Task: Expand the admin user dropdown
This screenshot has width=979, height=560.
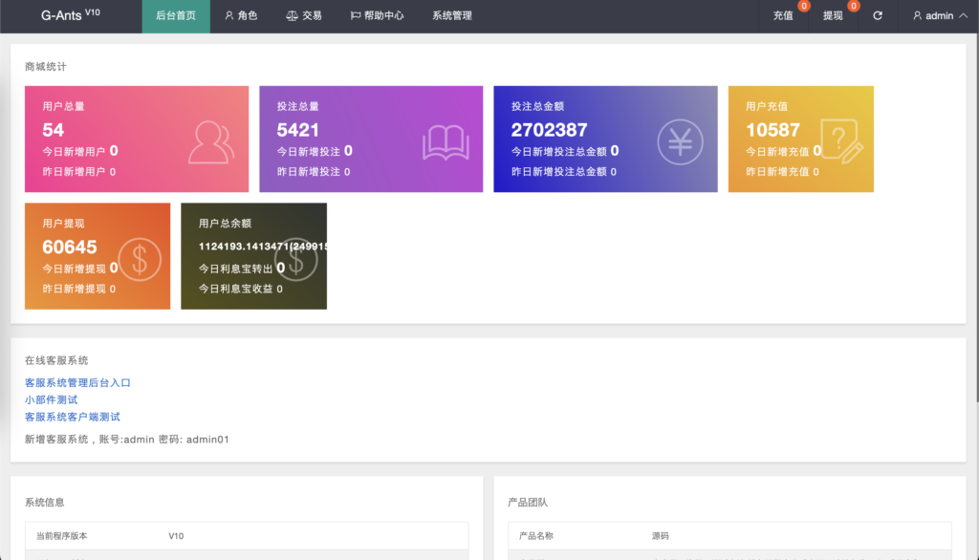Action: [x=940, y=16]
